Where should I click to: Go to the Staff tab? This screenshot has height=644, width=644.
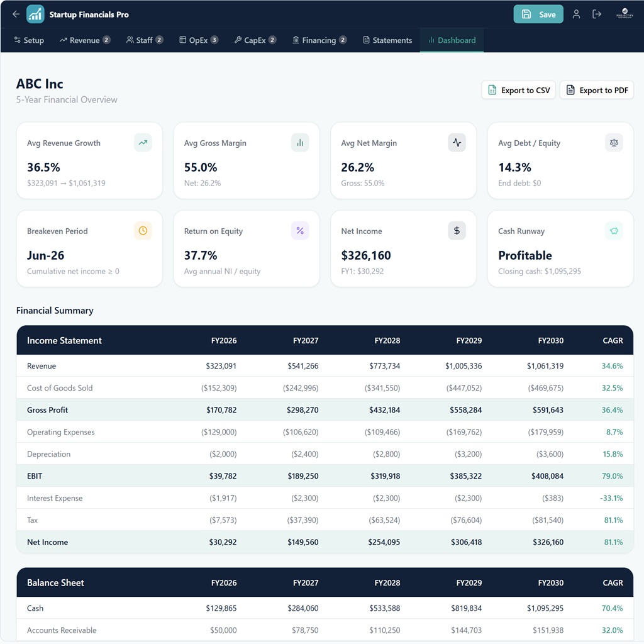coord(145,40)
